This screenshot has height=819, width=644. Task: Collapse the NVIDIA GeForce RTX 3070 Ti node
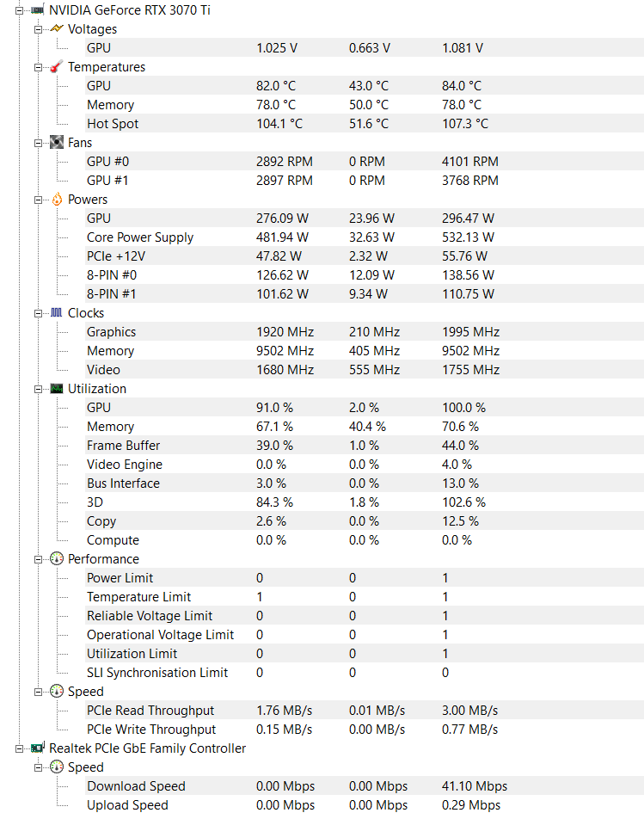pyautogui.click(x=19, y=10)
